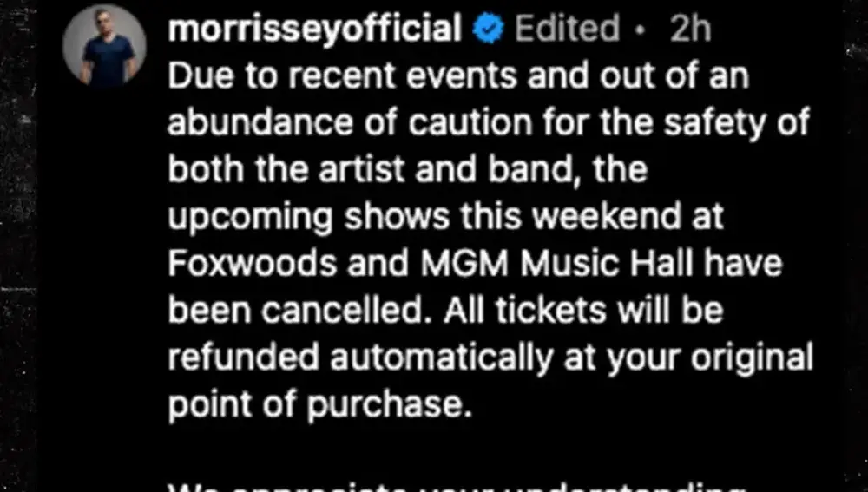Click the phrase "abundance of caution"
The width and height of the screenshot is (868, 492).
350,123
